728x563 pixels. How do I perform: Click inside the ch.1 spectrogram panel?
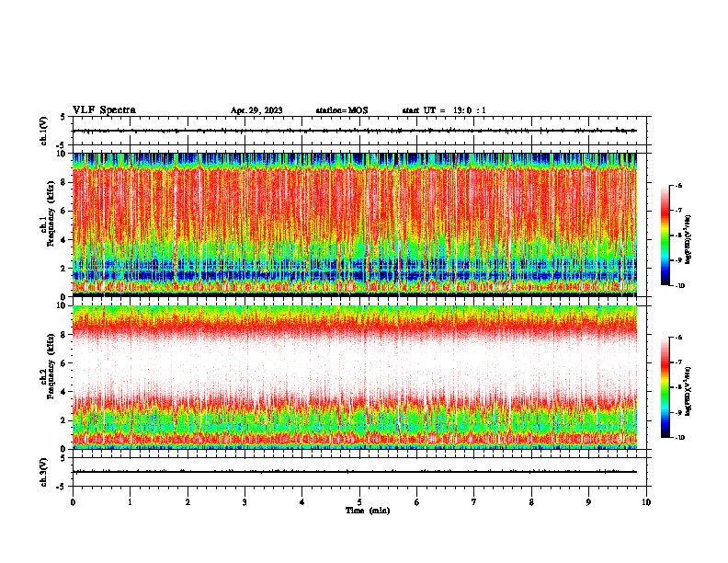click(355, 224)
